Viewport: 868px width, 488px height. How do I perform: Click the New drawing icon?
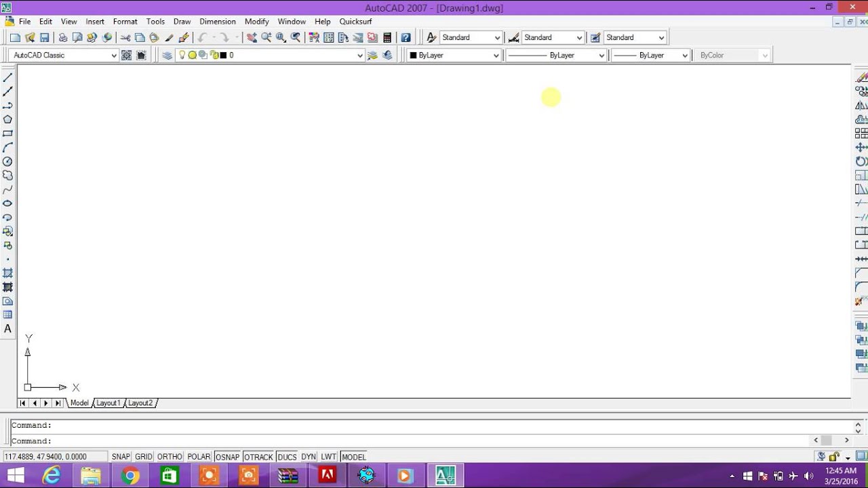click(x=16, y=37)
